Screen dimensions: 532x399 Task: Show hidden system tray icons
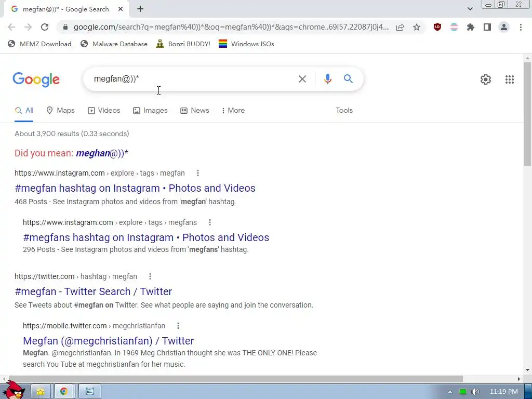450,392
